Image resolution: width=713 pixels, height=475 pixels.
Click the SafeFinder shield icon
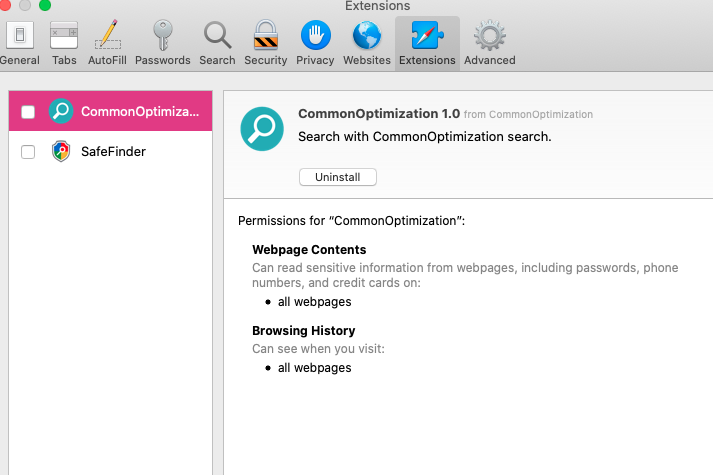click(x=61, y=152)
